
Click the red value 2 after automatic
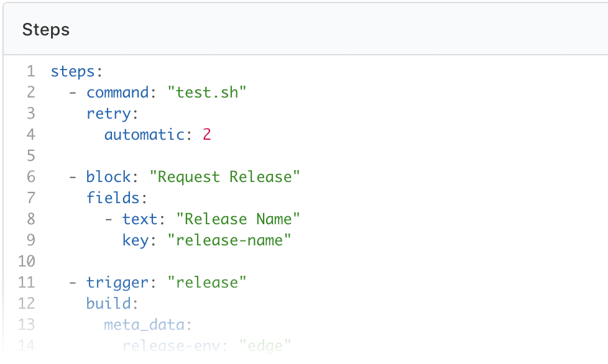[207, 135]
